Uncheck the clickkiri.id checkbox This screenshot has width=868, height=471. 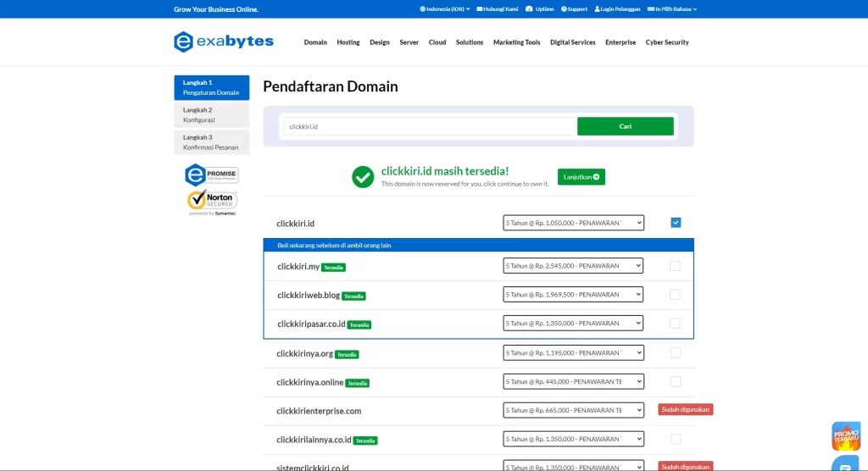click(676, 223)
